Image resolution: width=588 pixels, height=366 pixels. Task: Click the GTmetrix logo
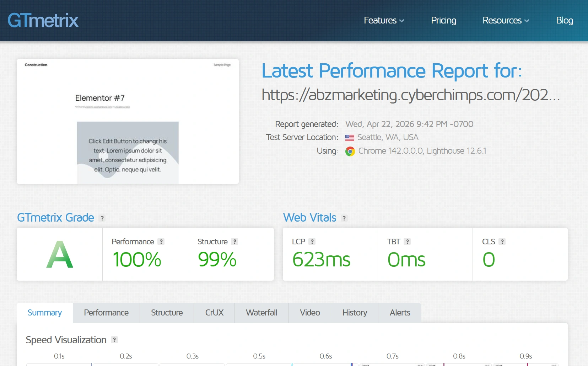[43, 20]
